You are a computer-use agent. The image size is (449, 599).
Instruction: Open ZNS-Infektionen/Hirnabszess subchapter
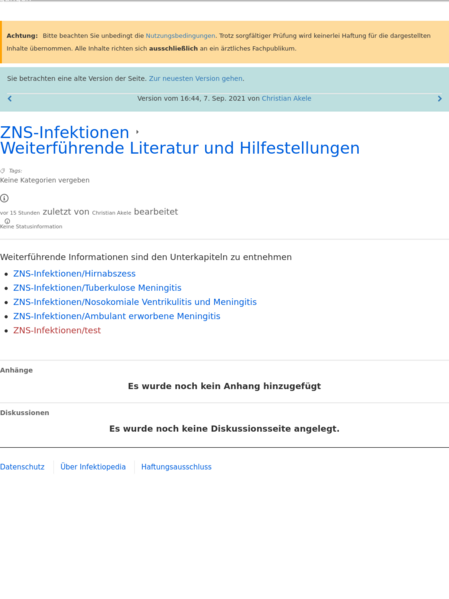click(x=74, y=274)
